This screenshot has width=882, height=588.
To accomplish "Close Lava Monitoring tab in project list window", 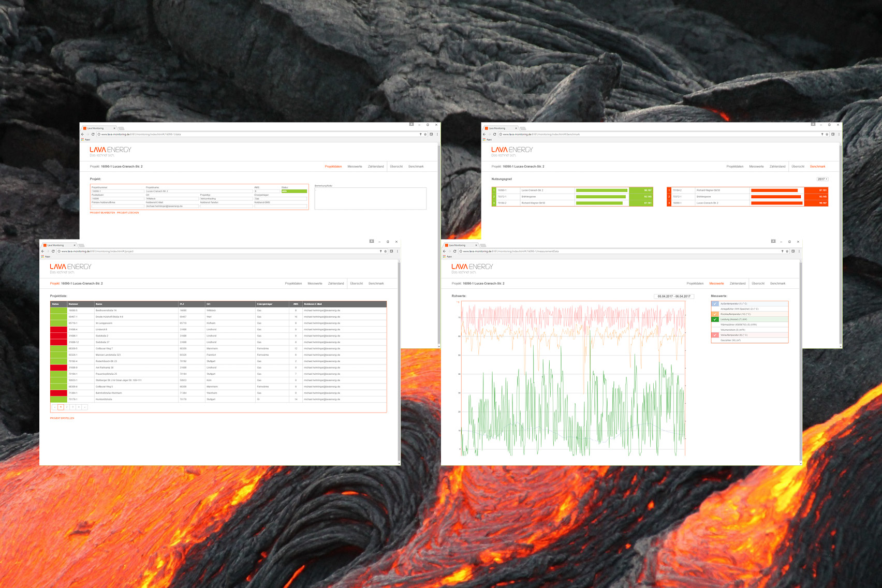I will tap(75, 245).
